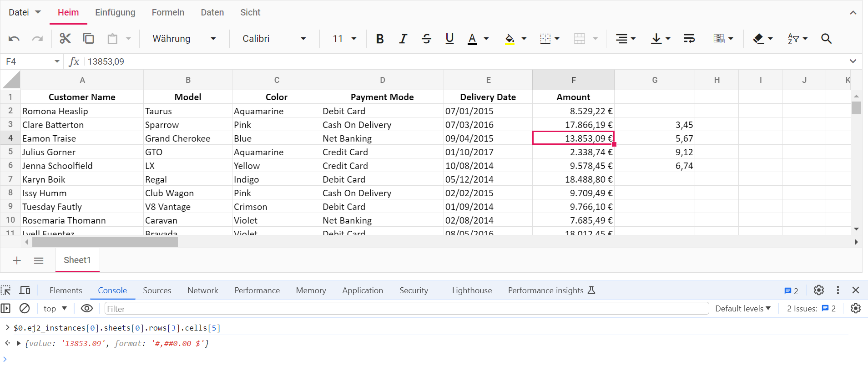Screen dimensions: 868x387
Task: Click horizontal scrollbar thumb
Action: (105, 242)
